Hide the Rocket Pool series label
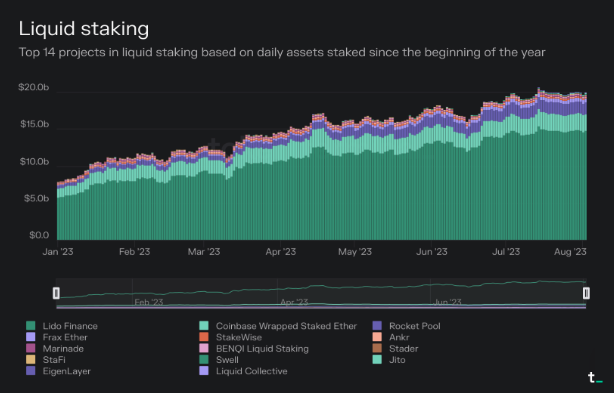 point(415,326)
